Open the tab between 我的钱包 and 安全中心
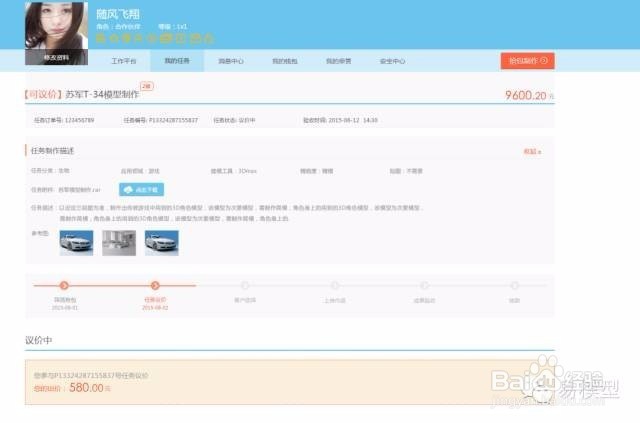 click(x=338, y=61)
